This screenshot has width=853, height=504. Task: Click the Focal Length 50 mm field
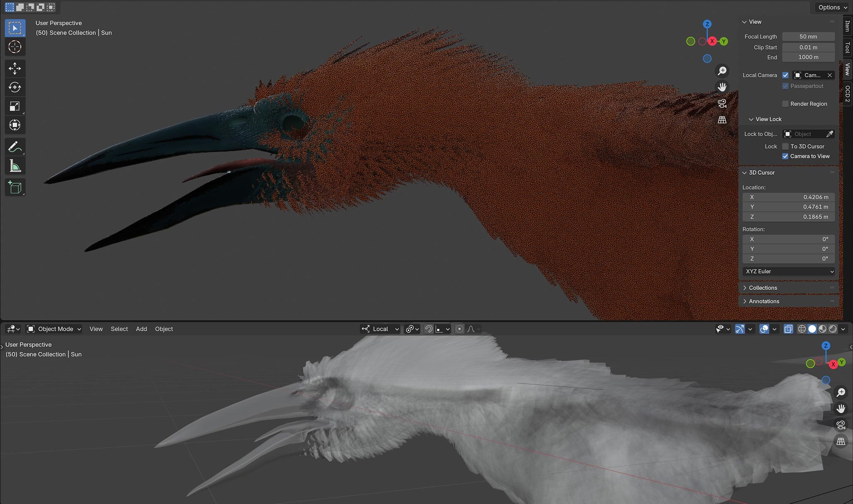[x=808, y=36]
